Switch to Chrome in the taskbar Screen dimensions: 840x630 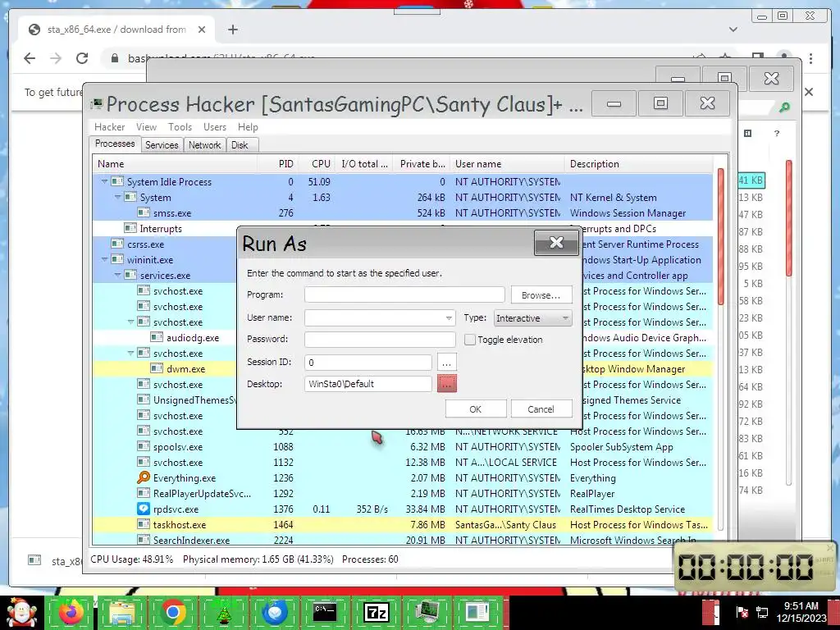click(x=172, y=612)
